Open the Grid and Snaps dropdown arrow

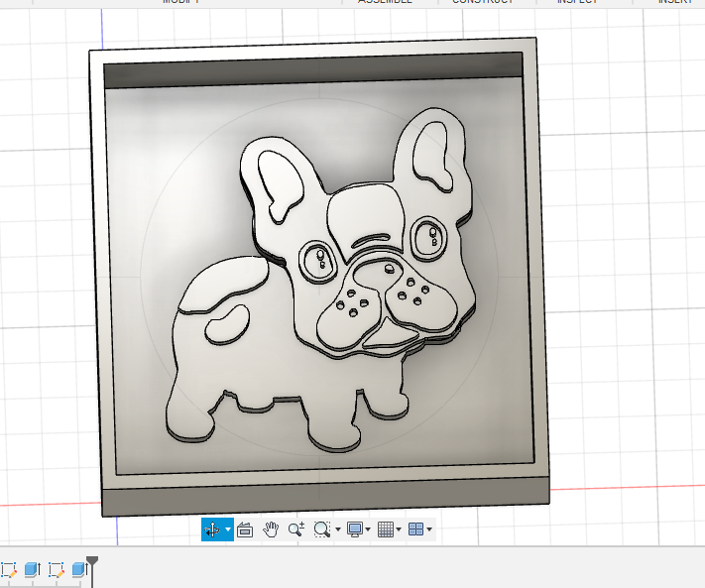point(399,530)
